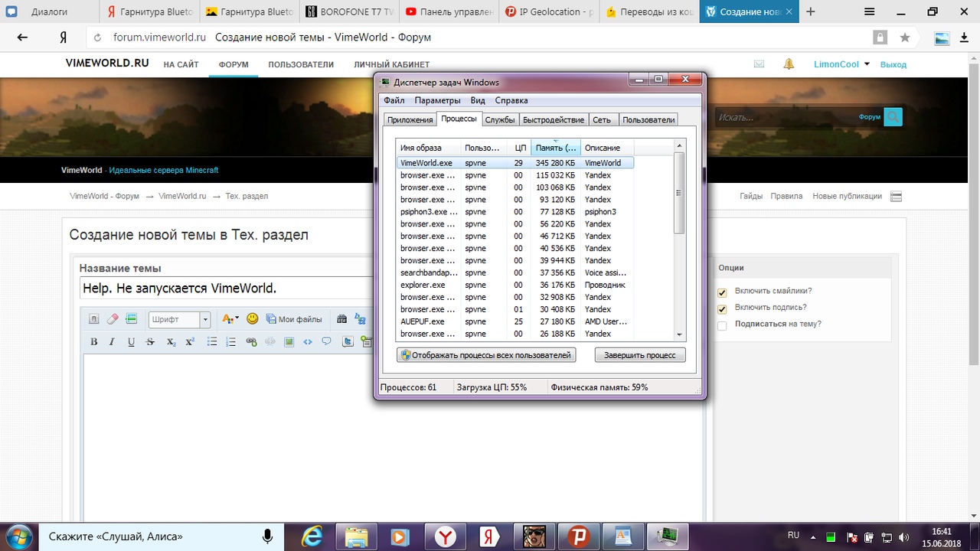
Task: Click the eraser remove-formatting icon
Action: 113,319
